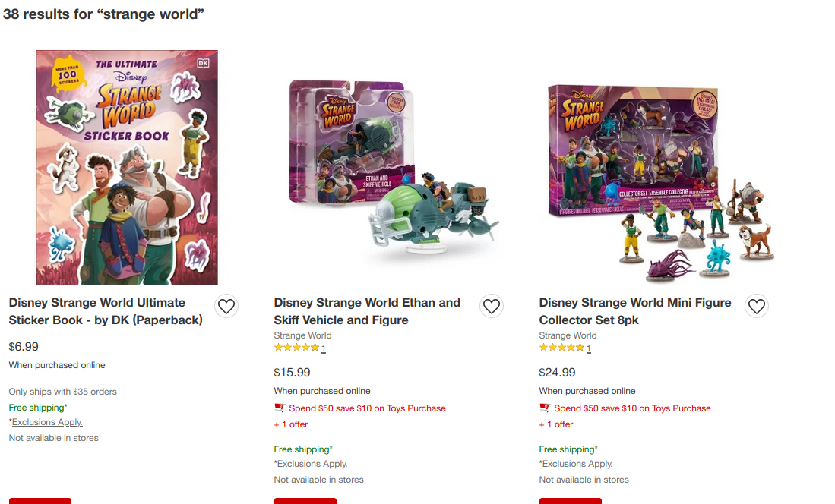Click star rating of Mini Figure Collector Set
The width and height of the screenshot is (835, 504).
pos(565,348)
